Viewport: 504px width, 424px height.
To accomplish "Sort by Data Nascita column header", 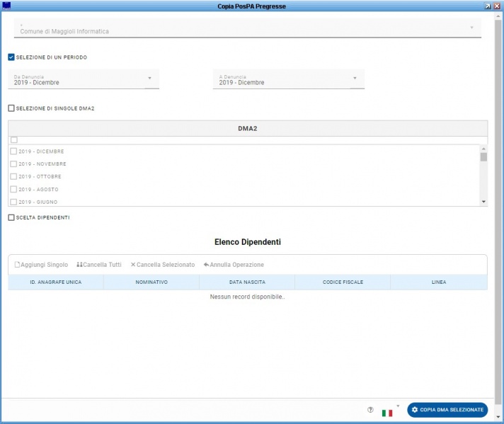I will tap(247, 282).
